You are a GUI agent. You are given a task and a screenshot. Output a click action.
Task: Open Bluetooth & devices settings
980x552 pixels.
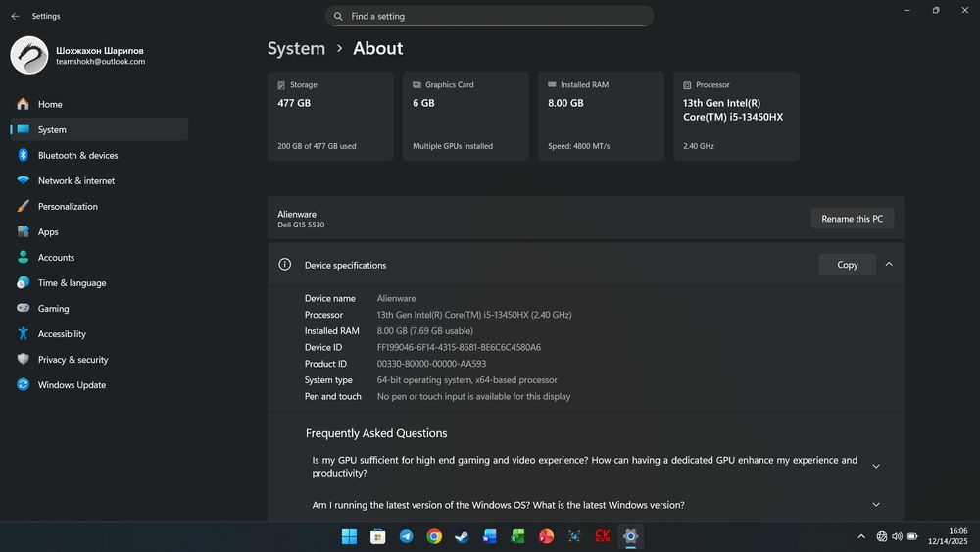99,155
